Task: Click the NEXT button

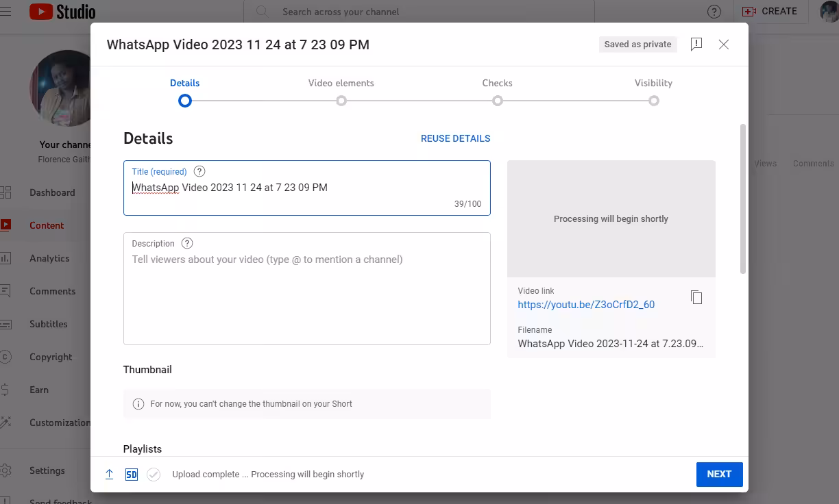Action: tap(720, 475)
